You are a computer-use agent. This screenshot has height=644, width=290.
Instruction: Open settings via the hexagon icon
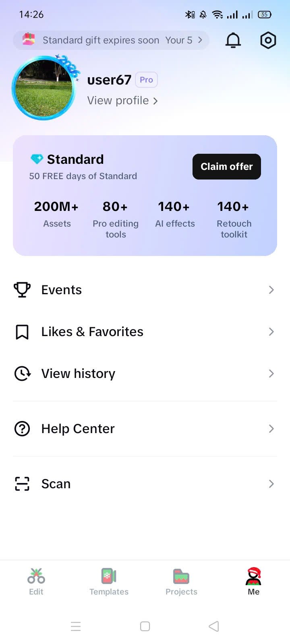tap(268, 40)
